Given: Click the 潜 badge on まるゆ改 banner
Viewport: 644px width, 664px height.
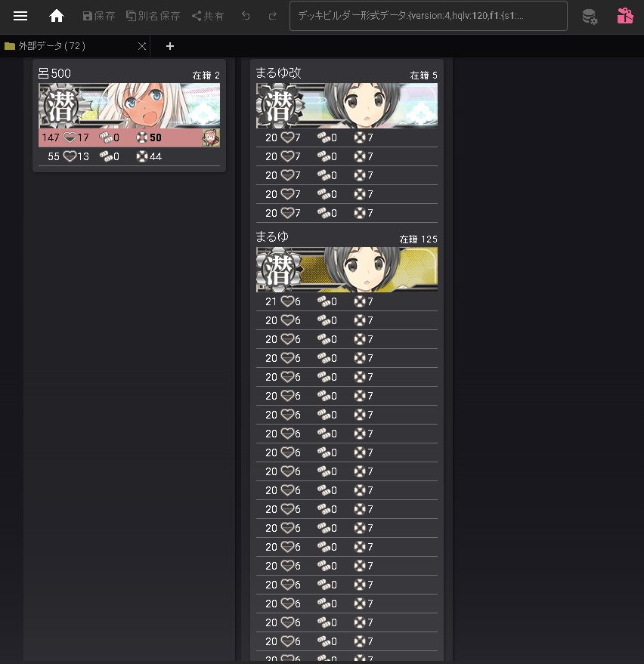Looking at the screenshot, I should [280, 107].
